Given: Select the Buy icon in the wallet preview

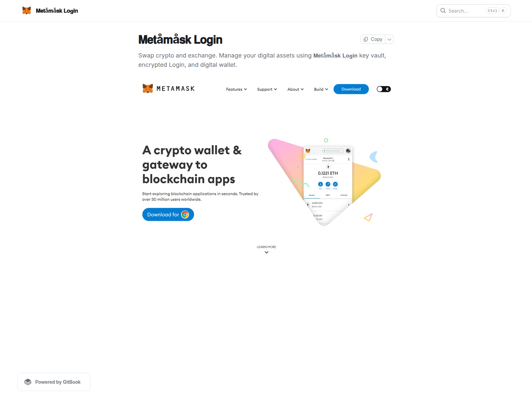Looking at the screenshot, I should pyautogui.click(x=321, y=185).
